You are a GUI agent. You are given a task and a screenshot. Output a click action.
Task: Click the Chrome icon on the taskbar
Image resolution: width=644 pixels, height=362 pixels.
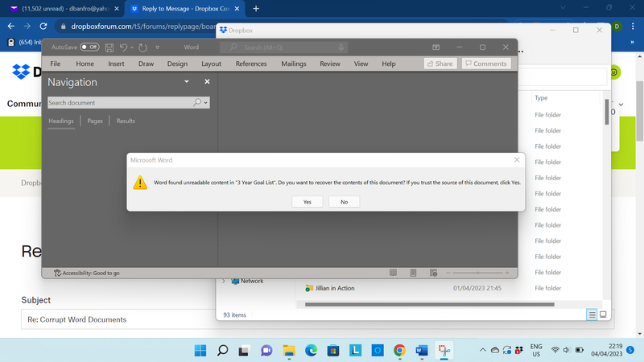pos(399,351)
